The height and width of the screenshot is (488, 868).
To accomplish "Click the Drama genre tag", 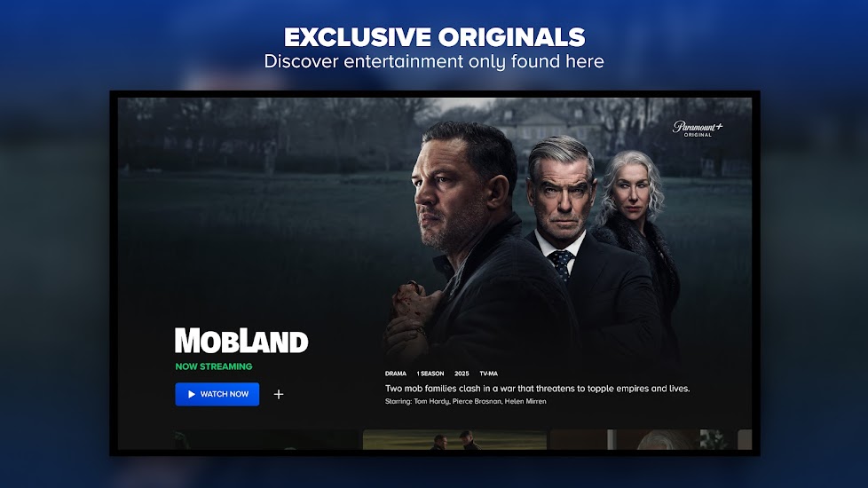I will 395,374.
